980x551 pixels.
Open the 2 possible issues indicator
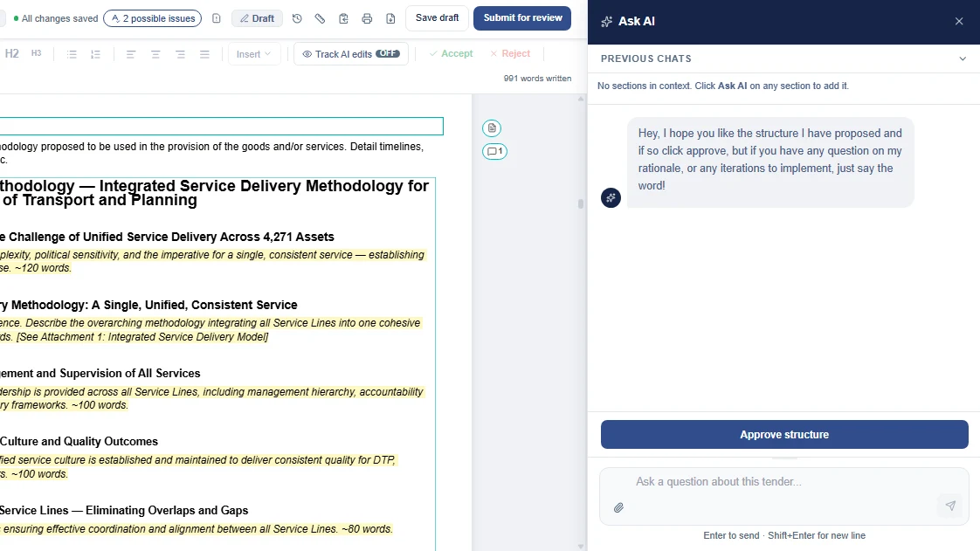[x=153, y=18]
